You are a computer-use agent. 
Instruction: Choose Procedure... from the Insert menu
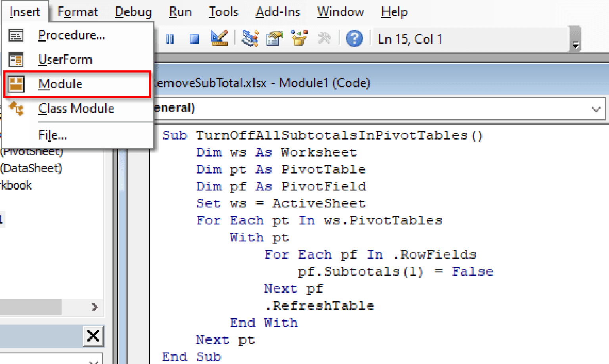tap(71, 35)
